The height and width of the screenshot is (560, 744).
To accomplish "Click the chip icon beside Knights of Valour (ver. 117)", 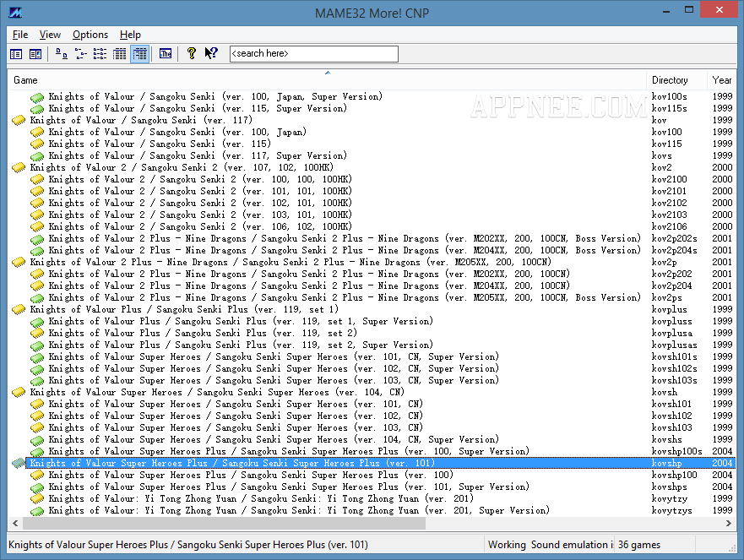I will [x=19, y=120].
